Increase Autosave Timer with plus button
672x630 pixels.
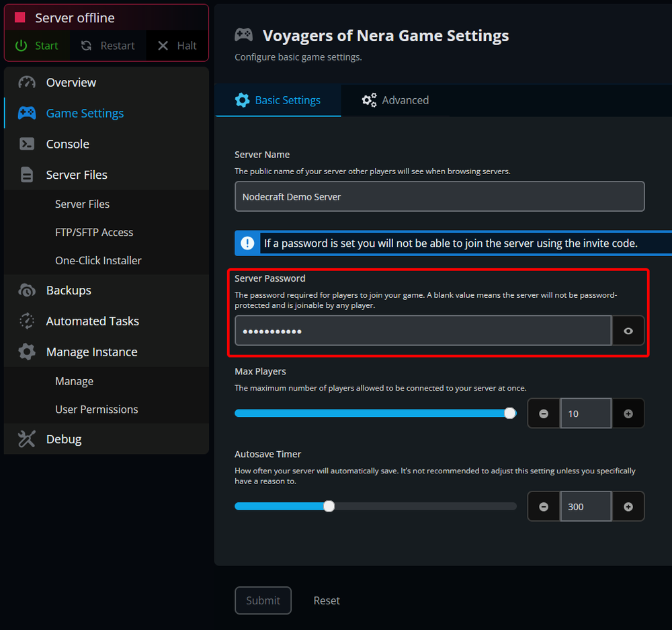[x=628, y=506]
